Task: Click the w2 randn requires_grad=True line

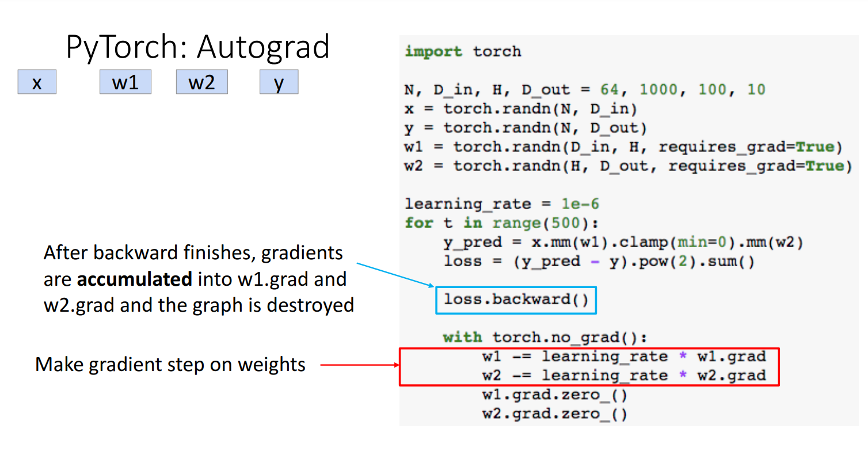Action: point(628,166)
